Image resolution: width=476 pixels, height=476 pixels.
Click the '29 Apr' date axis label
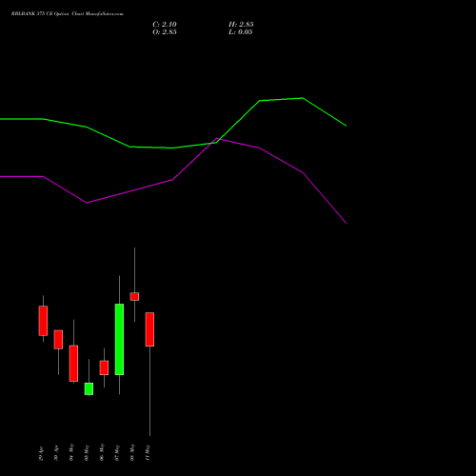tap(41, 453)
